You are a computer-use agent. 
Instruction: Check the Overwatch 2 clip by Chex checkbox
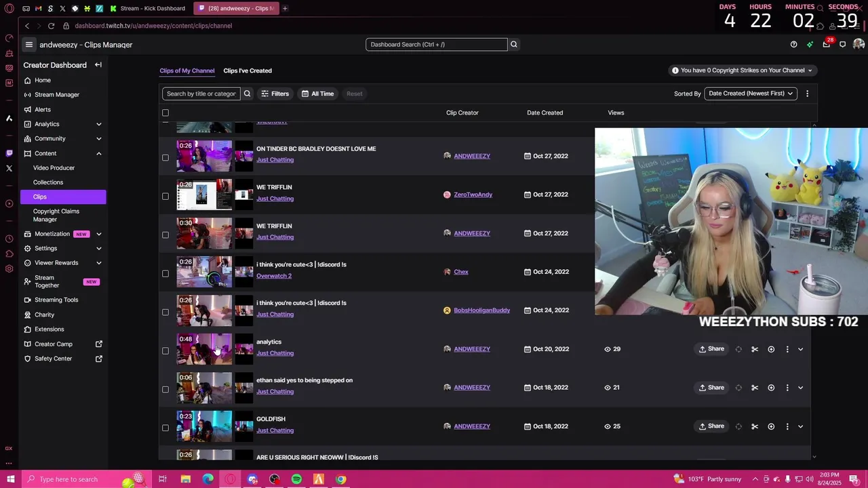tap(165, 273)
